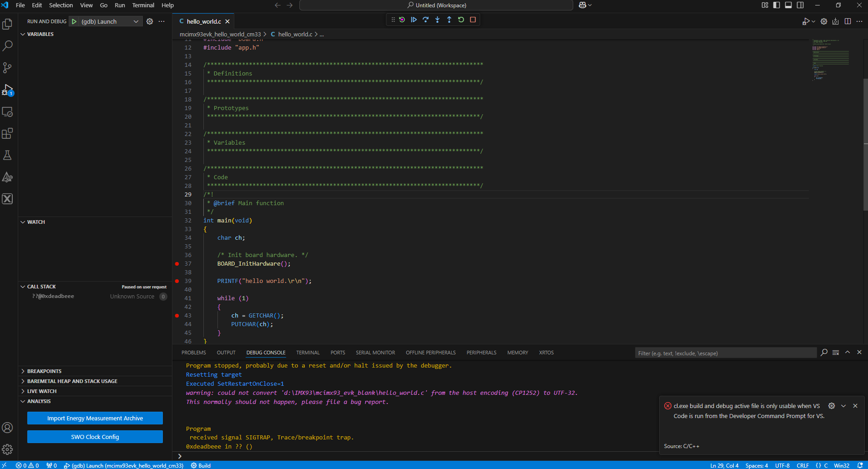Open launch.json gear in Run and Debug

[150, 21]
